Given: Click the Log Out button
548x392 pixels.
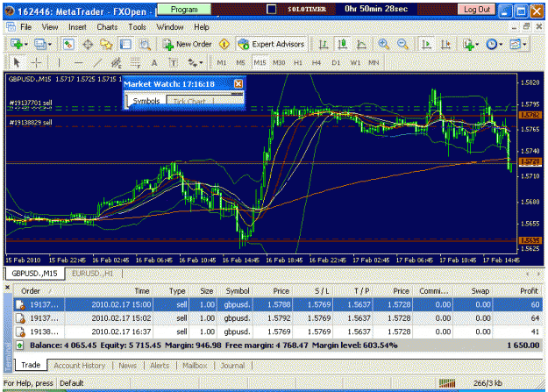Looking at the screenshot, I should coord(477,10).
